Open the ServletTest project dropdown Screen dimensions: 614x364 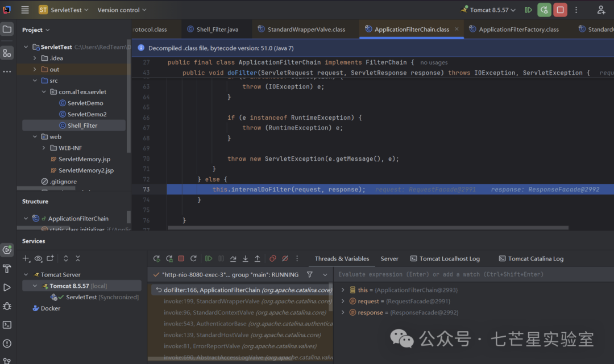64,10
